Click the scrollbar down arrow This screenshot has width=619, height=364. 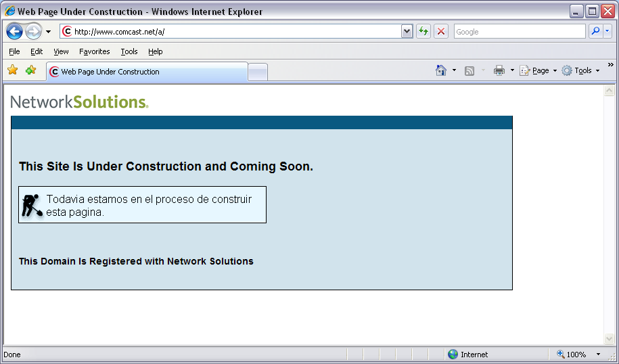(609, 338)
